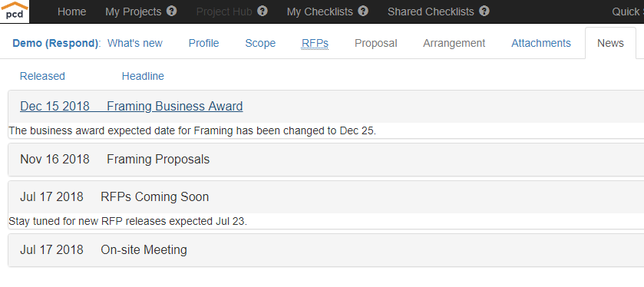The height and width of the screenshot is (287, 644).
Task: Click help icon beside Shared Checklists
Action: point(484,11)
